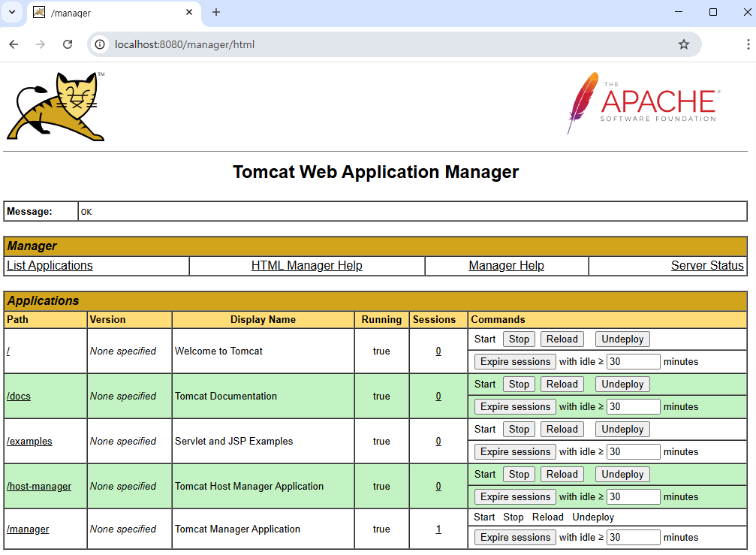Expire sessions for Tomcat Documentation
This screenshot has width=756, height=555.
[x=515, y=407]
